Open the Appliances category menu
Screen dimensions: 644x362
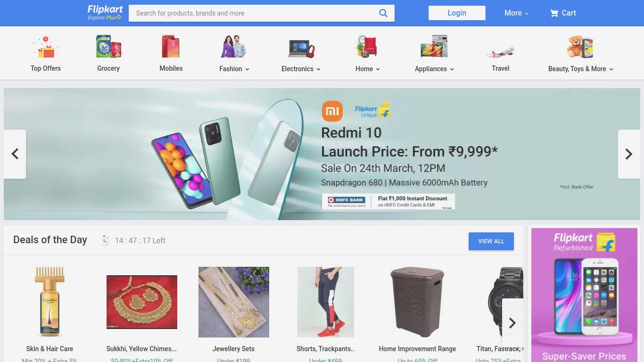(434, 69)
